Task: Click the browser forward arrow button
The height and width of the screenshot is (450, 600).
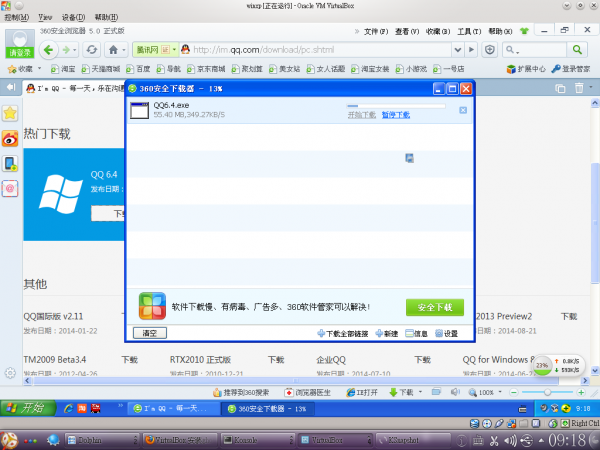Action: point(66,50)
